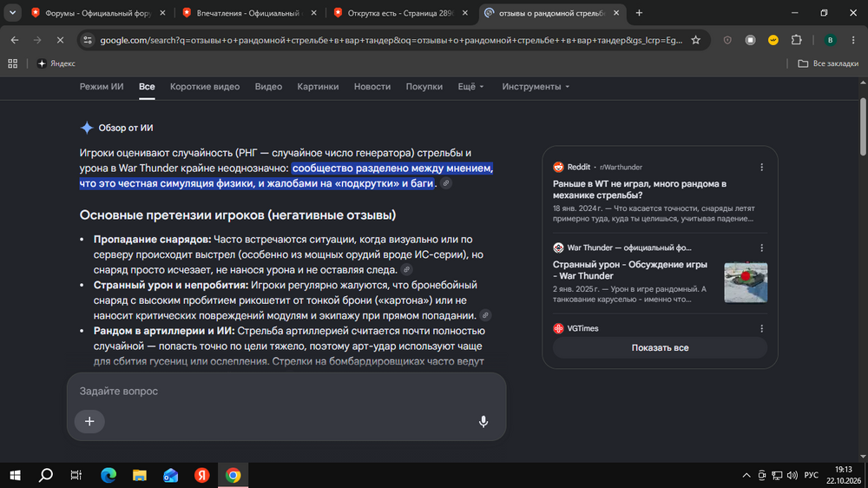Switch the 'РУС' input language
The height and width of the screenshot is (488, 868).
[x=811, y=475]
